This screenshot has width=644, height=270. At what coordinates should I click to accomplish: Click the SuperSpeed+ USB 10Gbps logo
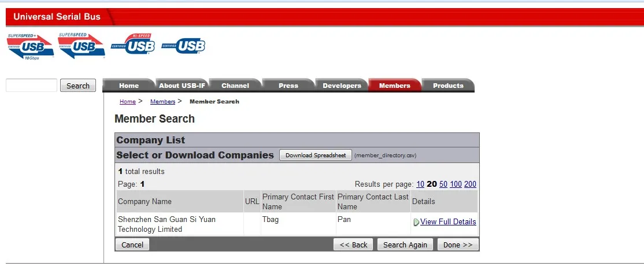point(31,46)
